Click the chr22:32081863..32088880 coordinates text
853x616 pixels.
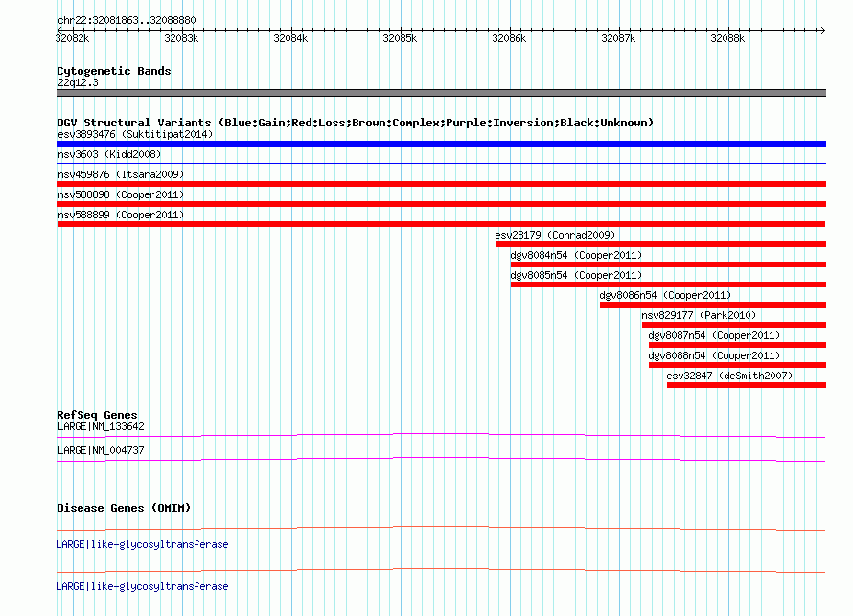(x=127, y=20)
